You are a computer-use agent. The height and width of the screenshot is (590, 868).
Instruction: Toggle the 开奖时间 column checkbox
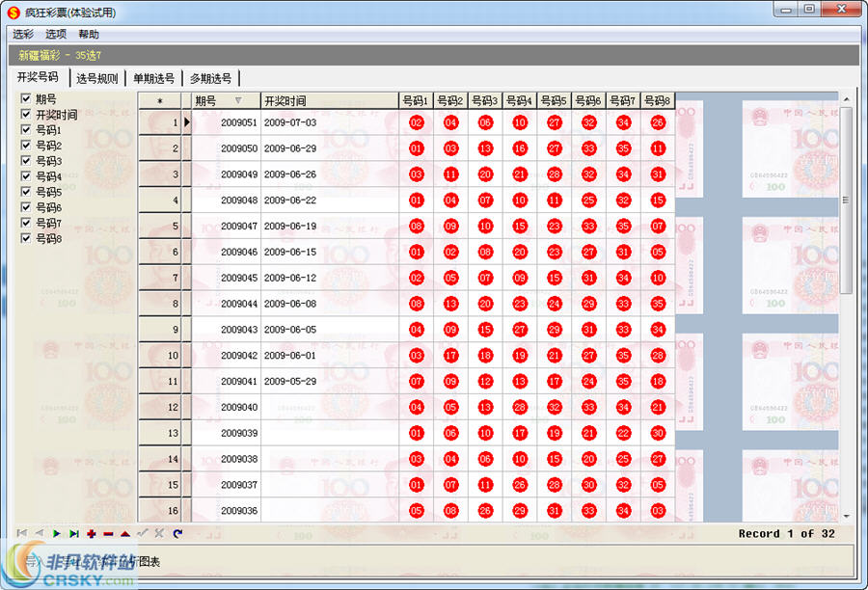coord(25,114)
